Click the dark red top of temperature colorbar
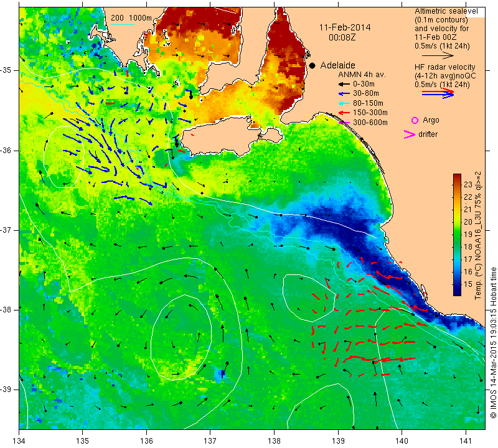The image size is (498, 448). [457, 177]
